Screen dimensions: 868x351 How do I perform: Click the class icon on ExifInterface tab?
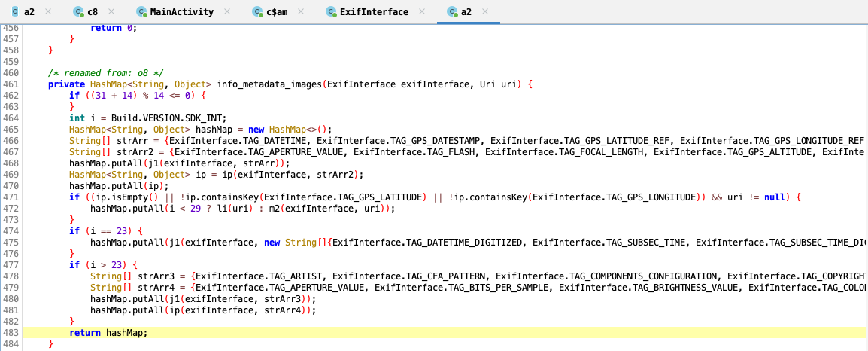click(331, 11)
